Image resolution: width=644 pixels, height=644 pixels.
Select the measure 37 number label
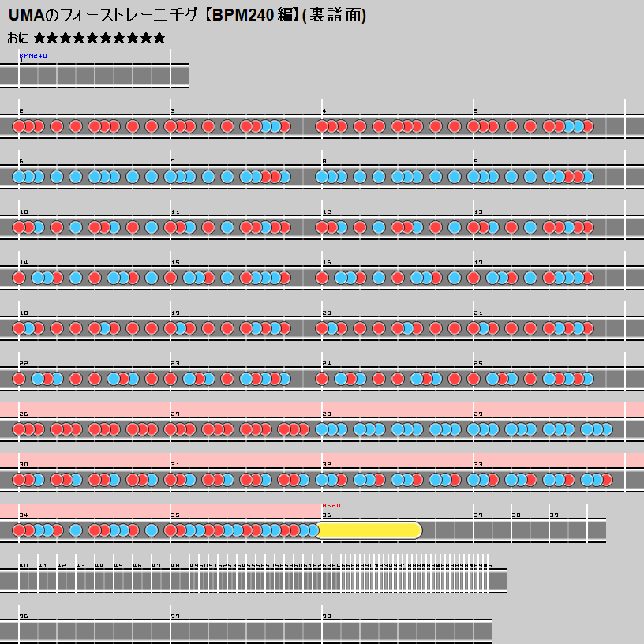tap(478, 515)
